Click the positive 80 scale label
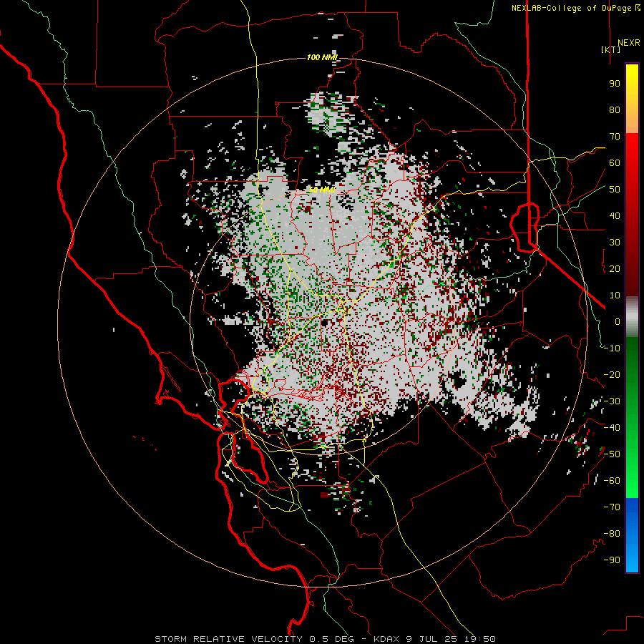This screenshot has height=644, width=644. 615,110
